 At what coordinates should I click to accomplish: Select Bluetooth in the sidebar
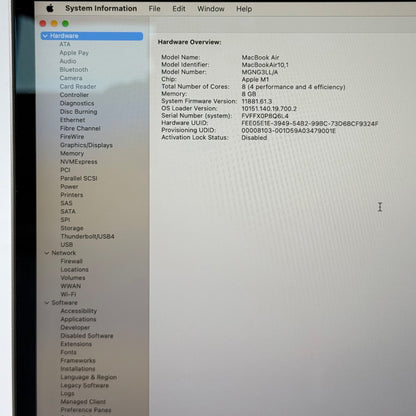click(74, 70)
